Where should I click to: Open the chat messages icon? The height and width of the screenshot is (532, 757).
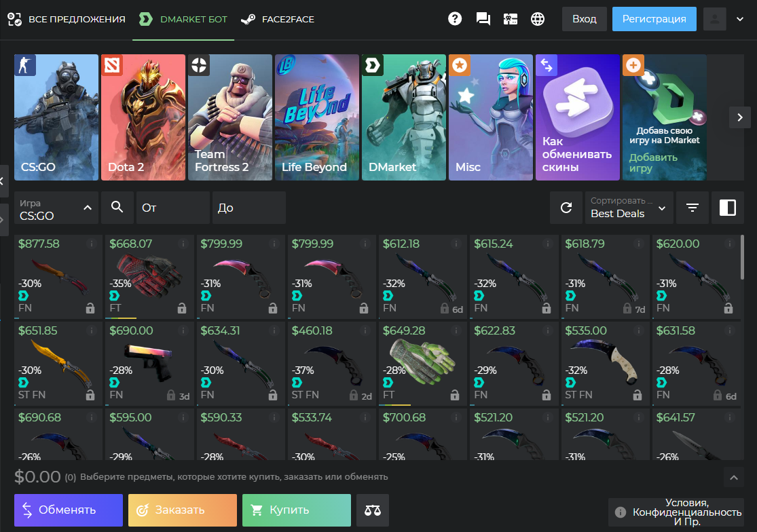point(483,19)
